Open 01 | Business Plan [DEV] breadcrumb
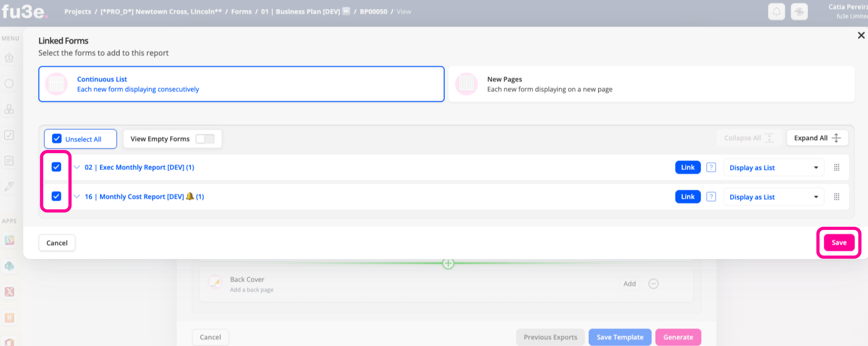The width and height of the screenshot is (868, 346). pyautogui.click(x=301, y=12)
